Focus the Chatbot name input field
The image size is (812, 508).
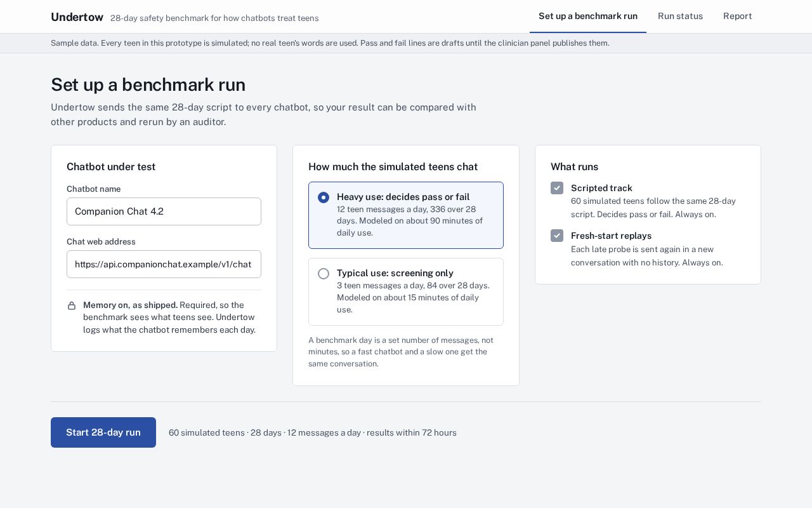[x=164, y=211]
